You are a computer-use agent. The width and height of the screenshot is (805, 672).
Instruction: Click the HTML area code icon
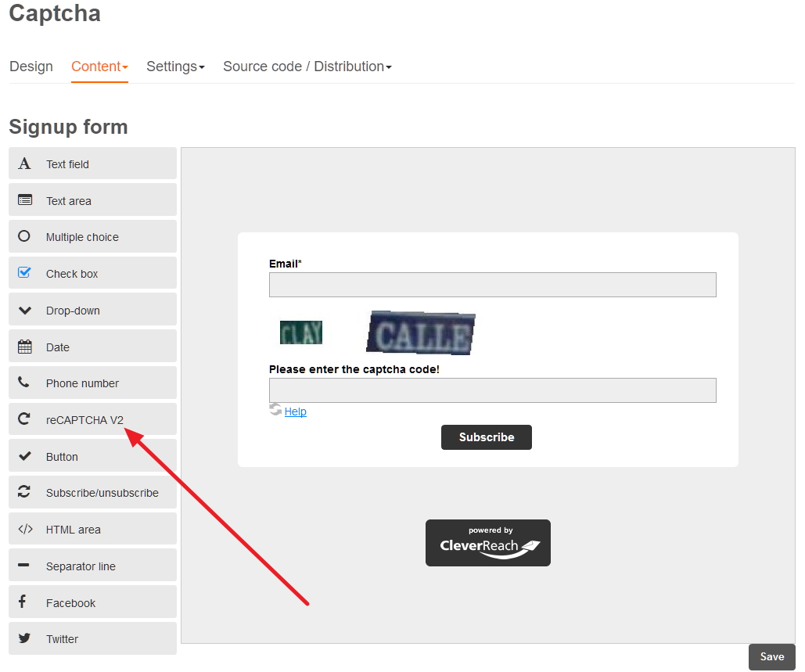(24, 530)
